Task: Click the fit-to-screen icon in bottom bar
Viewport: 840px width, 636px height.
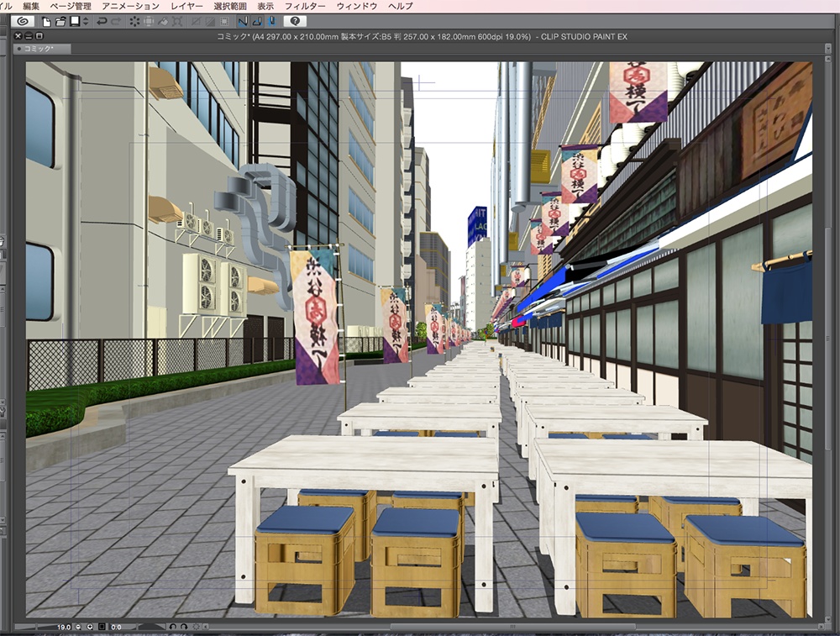Action: click(x=102, y=626)
